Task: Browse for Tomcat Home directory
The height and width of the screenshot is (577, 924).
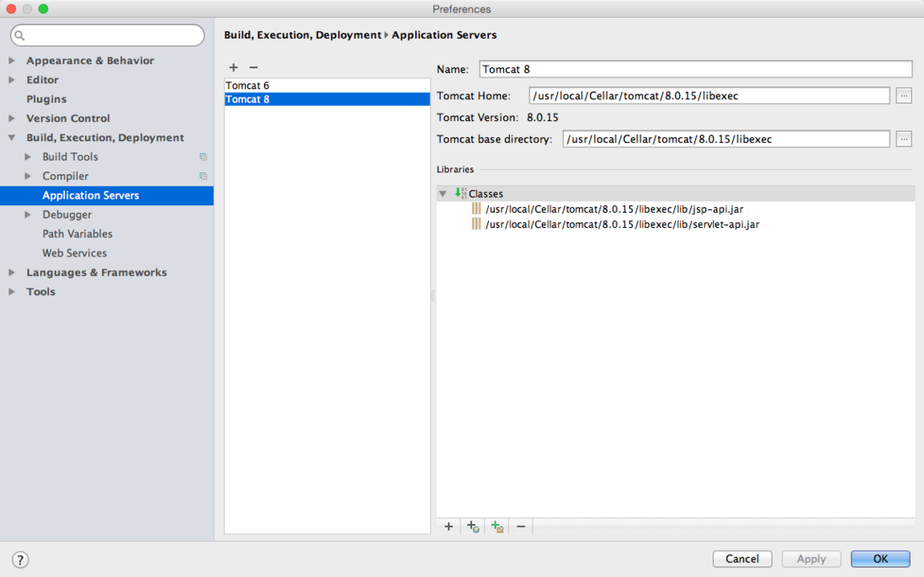Action: click(x=903, y=95)
